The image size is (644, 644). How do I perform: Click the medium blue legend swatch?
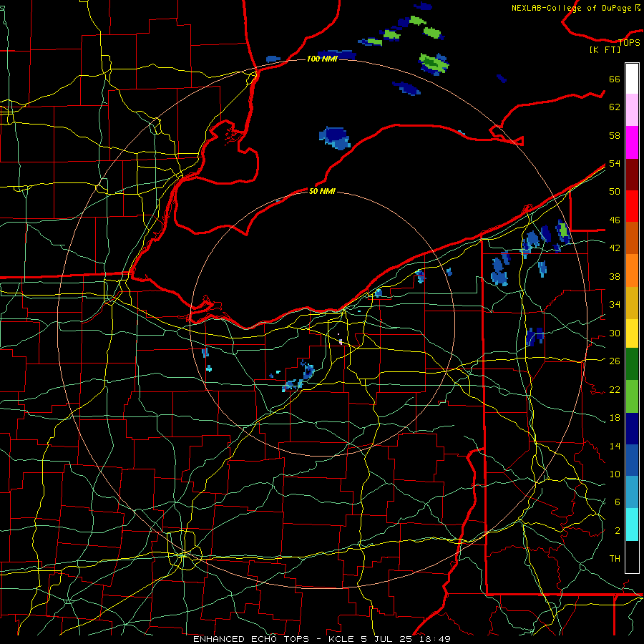pyautogui.click(x=632, y=460)
